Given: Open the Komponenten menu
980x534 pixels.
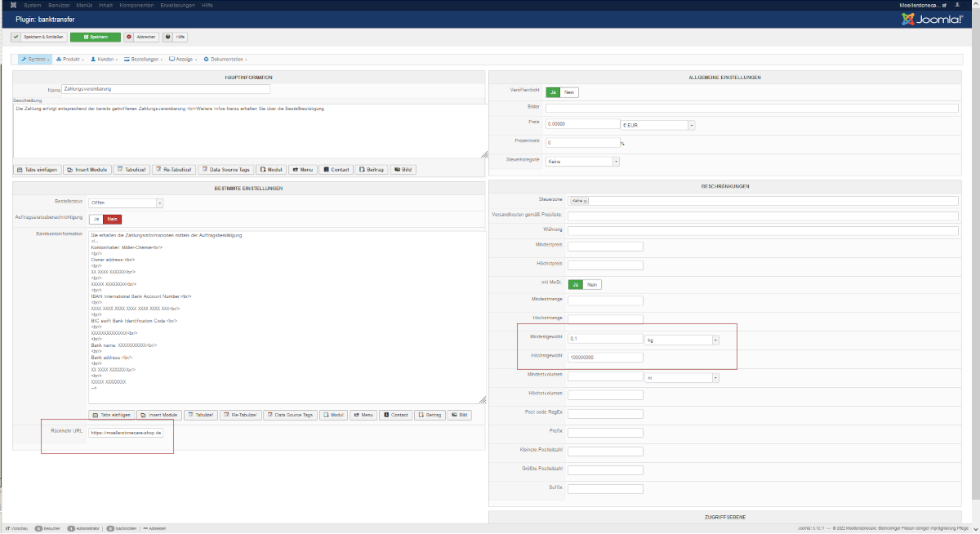Looking at the screenshot, I should click(x=138, y=5).
